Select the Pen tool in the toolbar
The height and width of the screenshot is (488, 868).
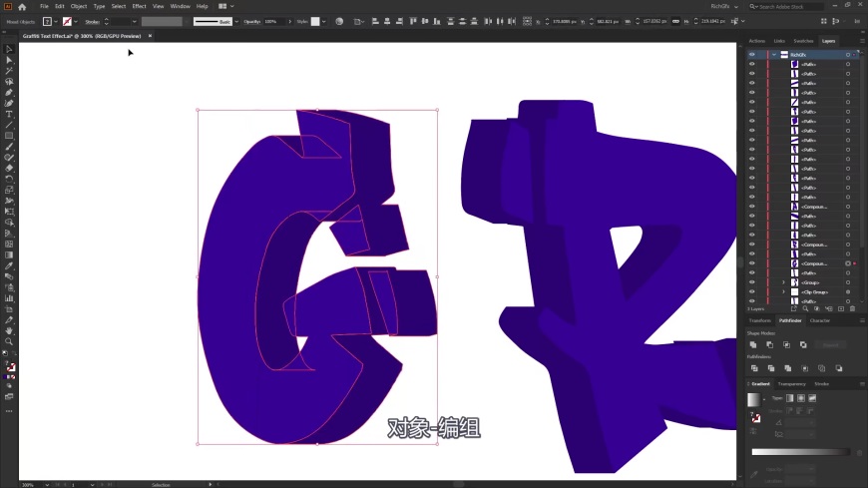click(9, 92)
